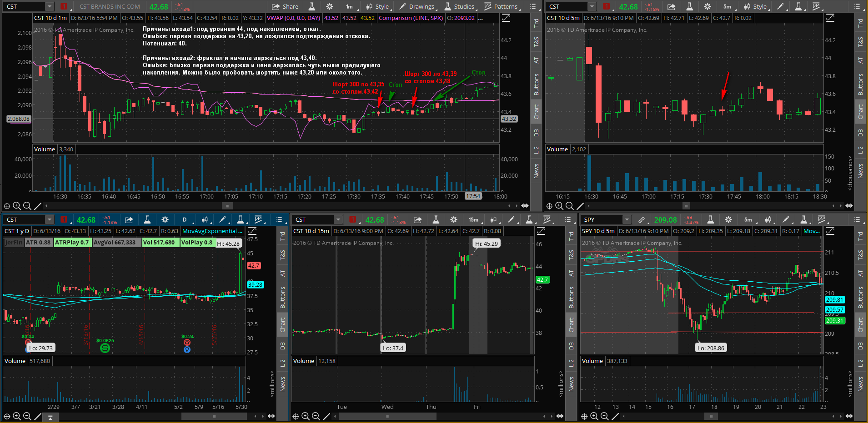
Task: Open the Trd side tab on bottom-middle 15m chart
Action: tap(572, 236)
